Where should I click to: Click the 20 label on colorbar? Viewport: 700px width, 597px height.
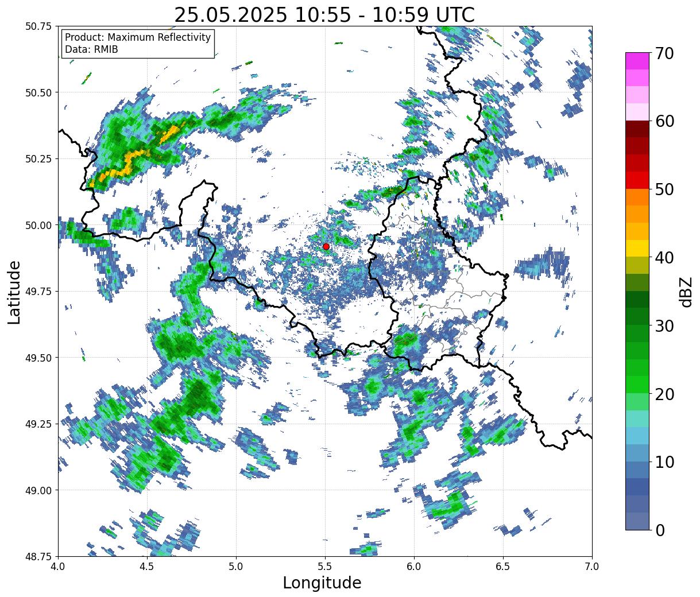664,394
